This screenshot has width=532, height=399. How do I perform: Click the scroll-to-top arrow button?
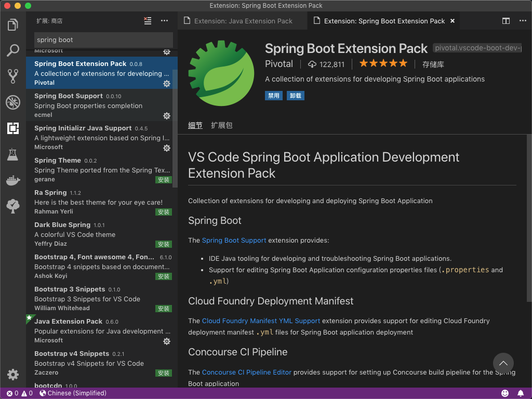coord(503,364)
